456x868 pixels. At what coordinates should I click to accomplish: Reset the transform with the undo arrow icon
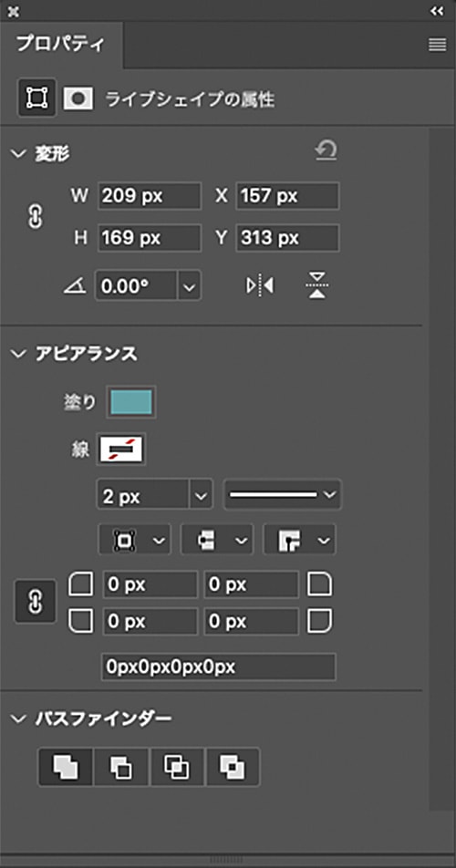tap(326, 150)
